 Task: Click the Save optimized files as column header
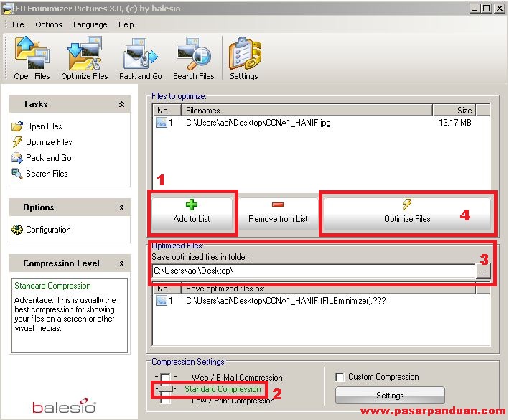329,289
